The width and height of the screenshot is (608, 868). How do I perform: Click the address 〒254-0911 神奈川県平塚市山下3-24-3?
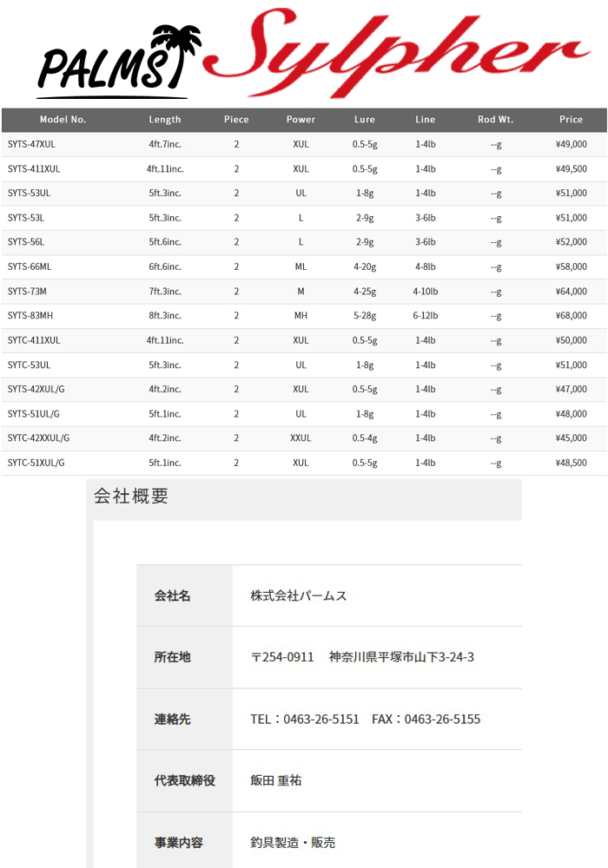point(363,658)
